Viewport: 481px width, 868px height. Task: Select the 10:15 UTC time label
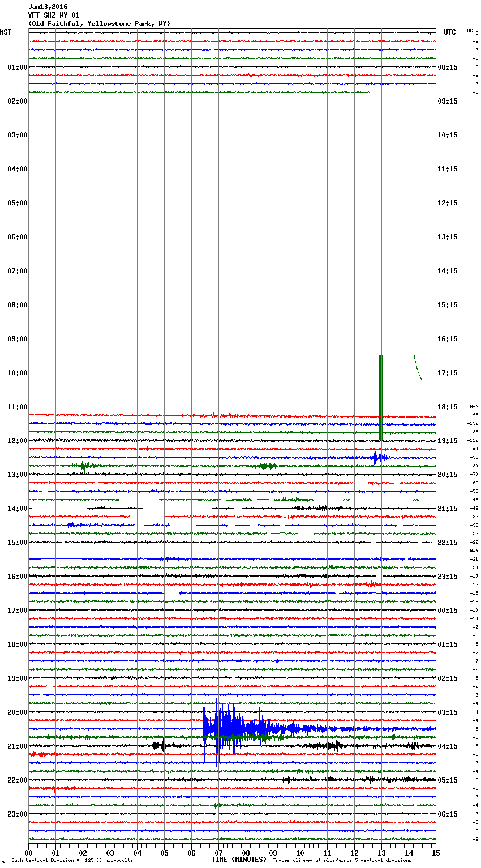(448, 135)
